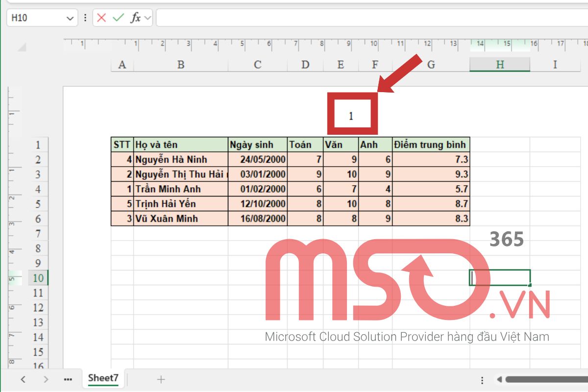Image resolution: width=588 pixels, height=392 pixels.
Task: Select date cell 12/10/2000
Action: 258,204
